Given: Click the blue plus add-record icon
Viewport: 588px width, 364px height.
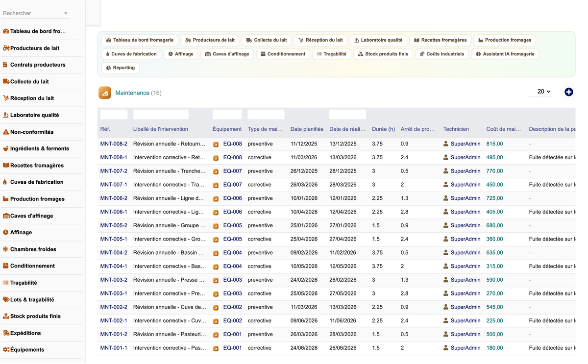Looking at the screenshot, I should (x=568, y=92).
